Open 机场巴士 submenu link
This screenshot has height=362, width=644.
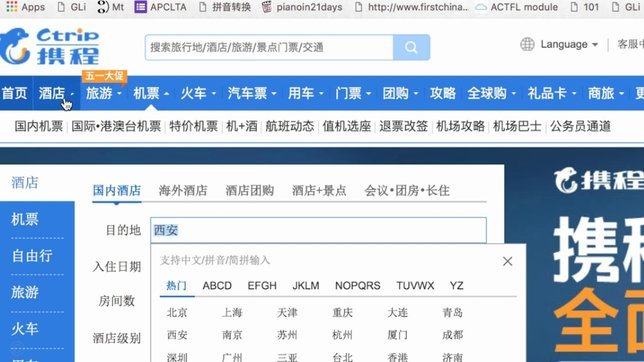[x=517, y=126]
